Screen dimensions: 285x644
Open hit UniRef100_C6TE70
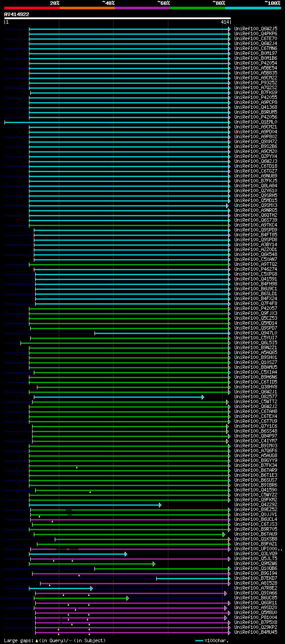256,38
